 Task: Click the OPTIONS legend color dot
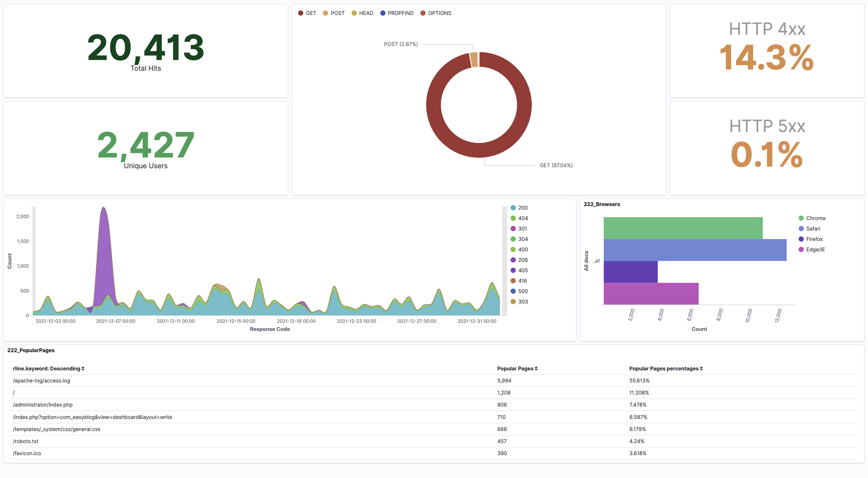point(423,13)
